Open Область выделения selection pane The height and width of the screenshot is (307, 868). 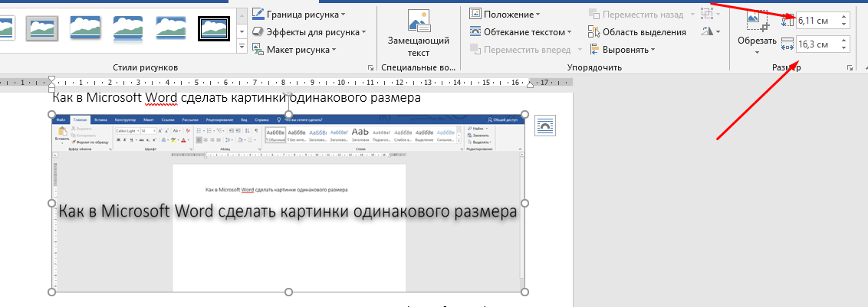(636, 31)
